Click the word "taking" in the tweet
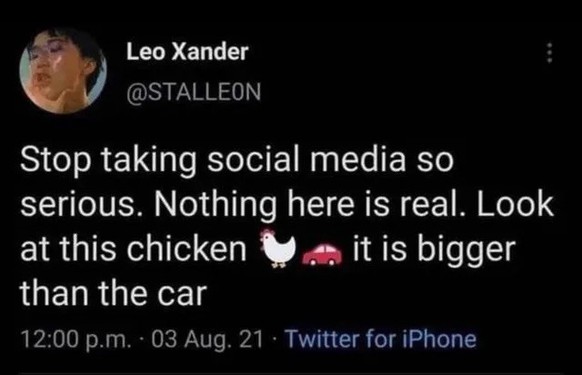This screenshot has height=375, width=582. (x=149, y=162)
